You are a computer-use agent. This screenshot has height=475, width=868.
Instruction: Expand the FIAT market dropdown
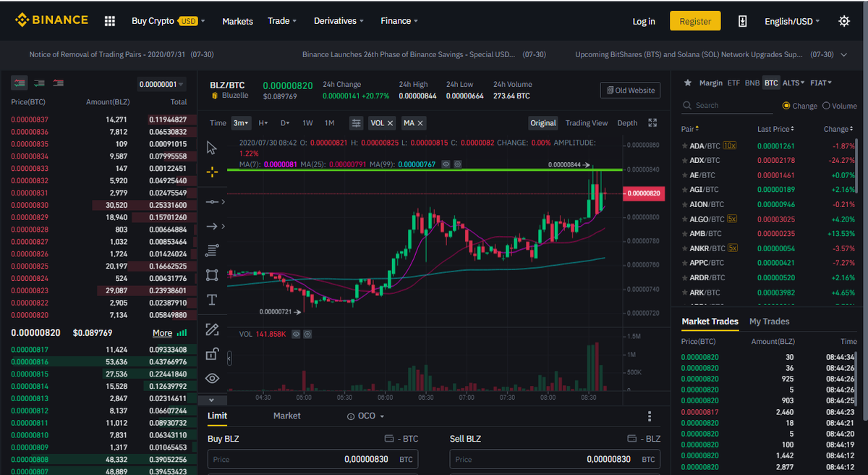tap(820, 83)
